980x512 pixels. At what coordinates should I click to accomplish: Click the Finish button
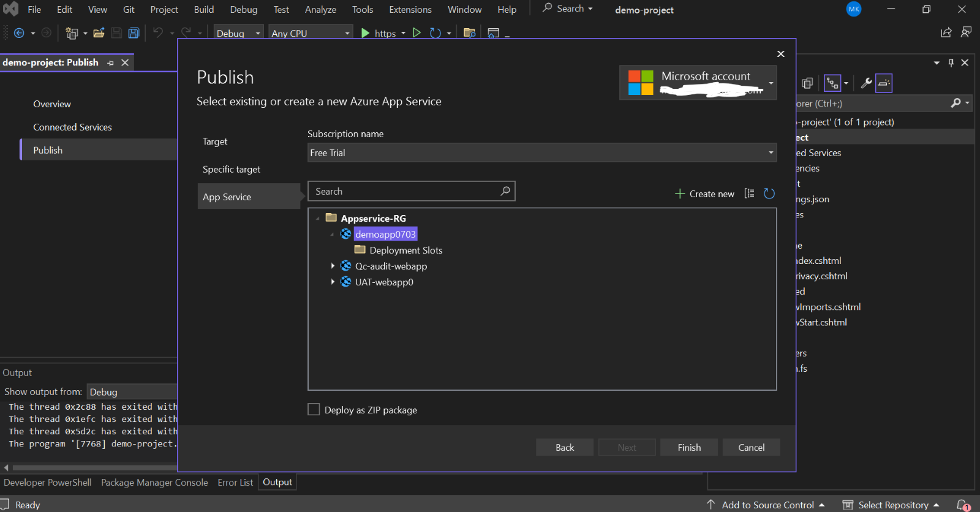coord(689,448)
